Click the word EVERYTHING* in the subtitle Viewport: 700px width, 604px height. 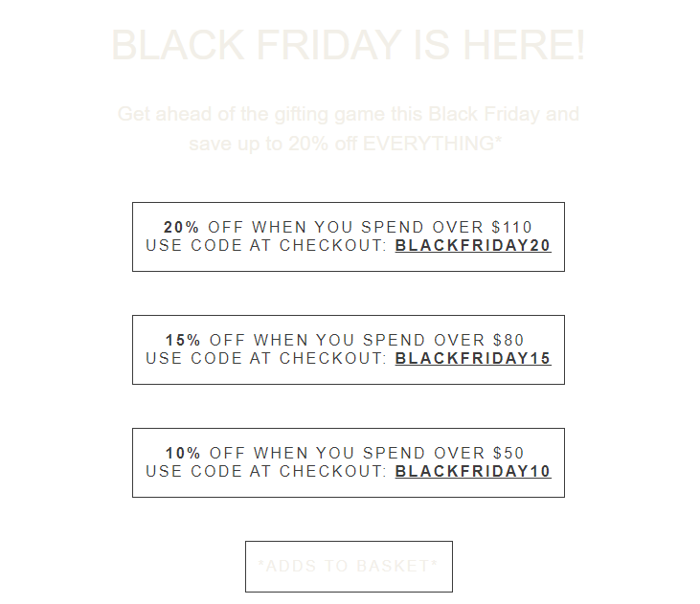tap(433, 144)
